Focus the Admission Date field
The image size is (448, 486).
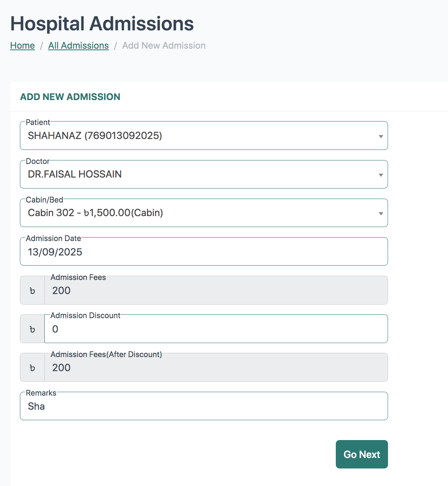click(x=204, y=252)
